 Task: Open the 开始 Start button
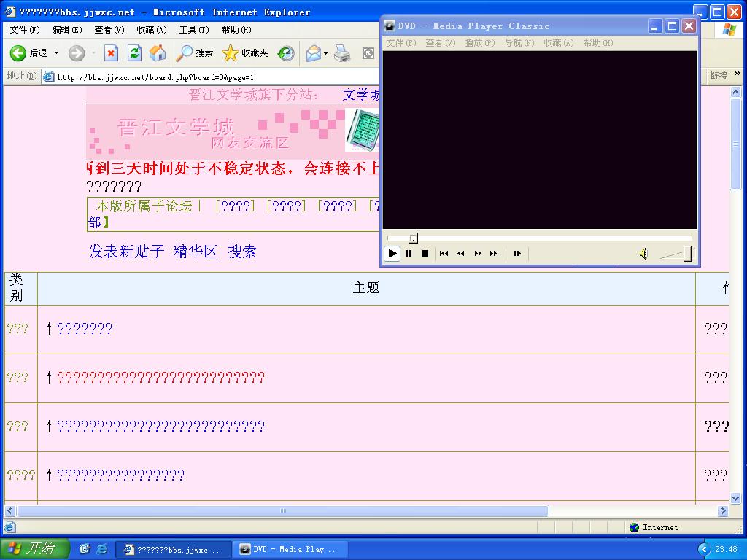point(34,548)
